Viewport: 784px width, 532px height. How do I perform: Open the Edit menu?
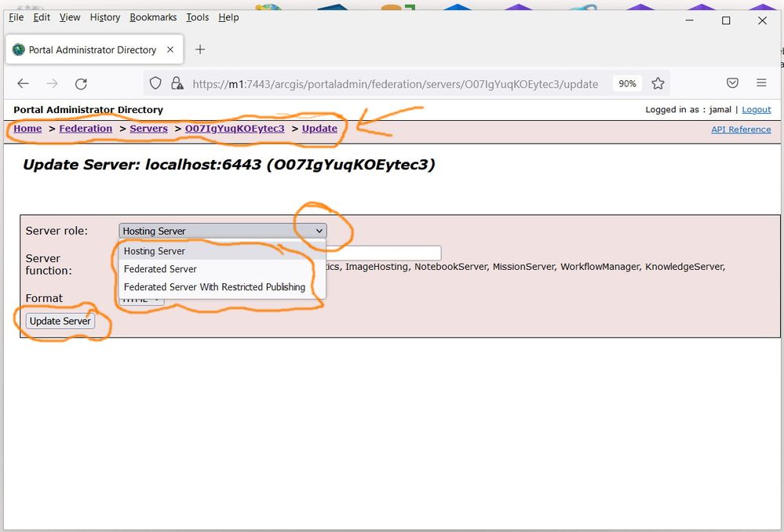(x=42, y=17)
